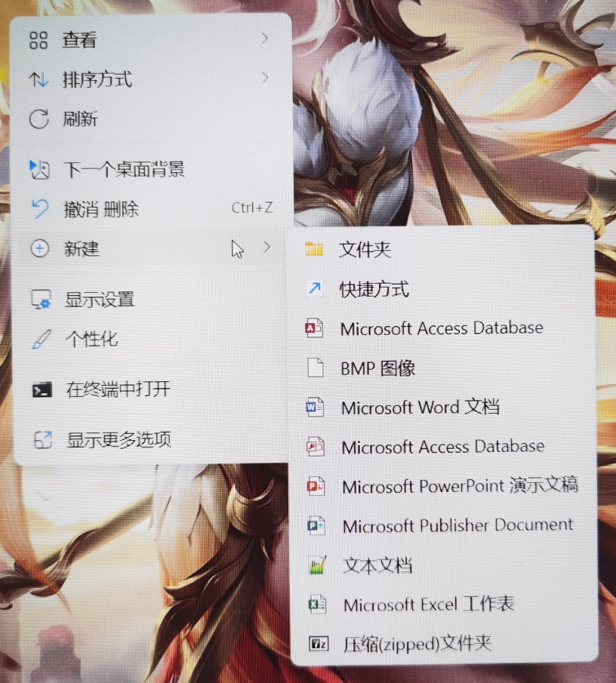Create a new 快捷方式 shortcut
Viewport: 616px width, 683px height.
tap(442, 289)
